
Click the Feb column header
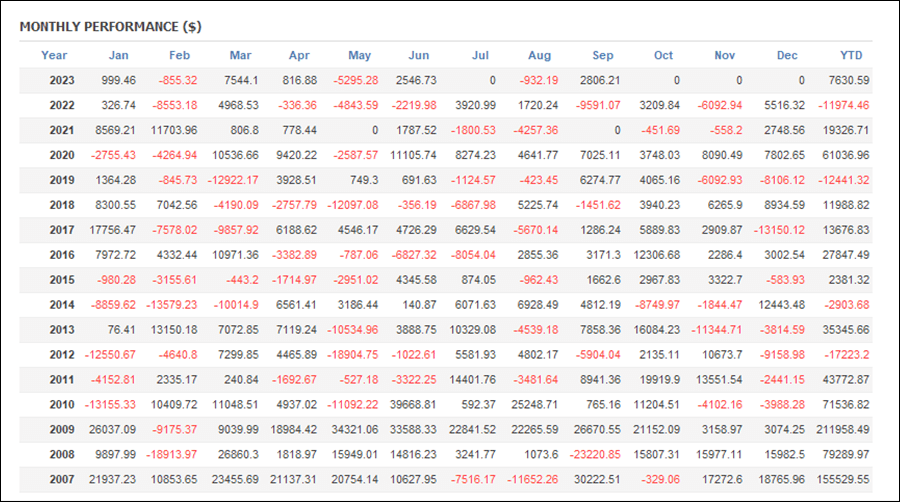click(179, 56)
